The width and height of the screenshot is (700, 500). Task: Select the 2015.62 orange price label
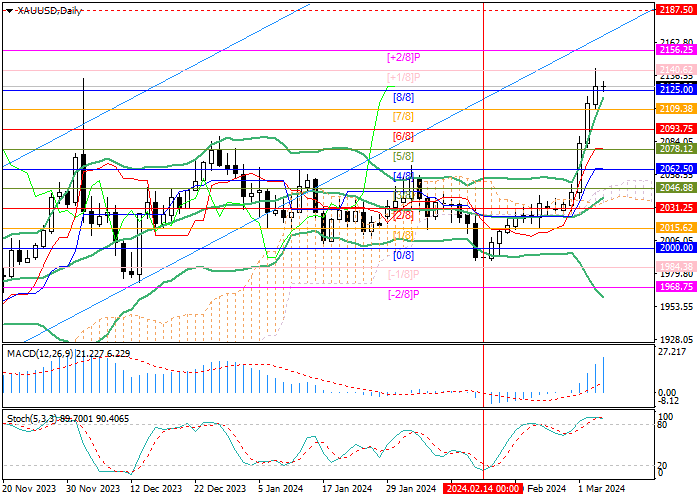click(x=676, y=228)
